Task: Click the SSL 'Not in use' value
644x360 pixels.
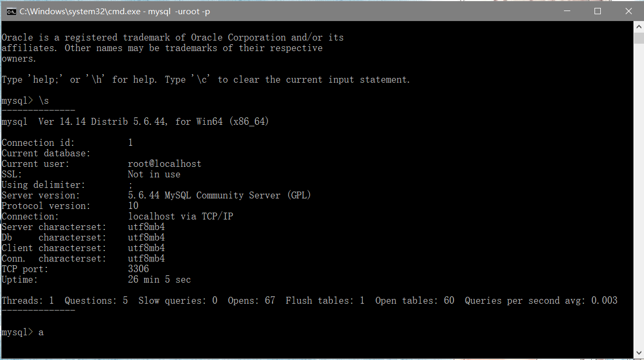Action: click(154, 174)
